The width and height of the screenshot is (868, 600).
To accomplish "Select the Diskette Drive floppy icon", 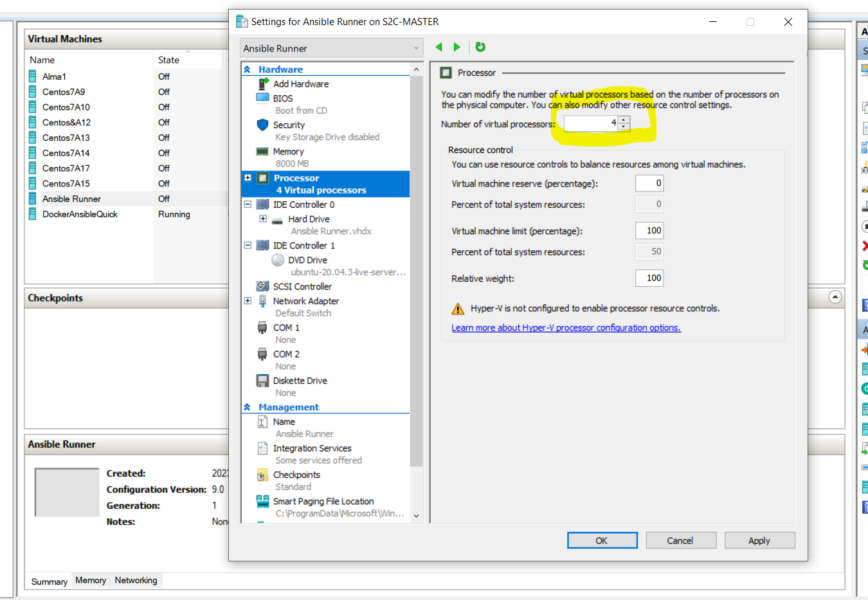I will pos(262,381).
